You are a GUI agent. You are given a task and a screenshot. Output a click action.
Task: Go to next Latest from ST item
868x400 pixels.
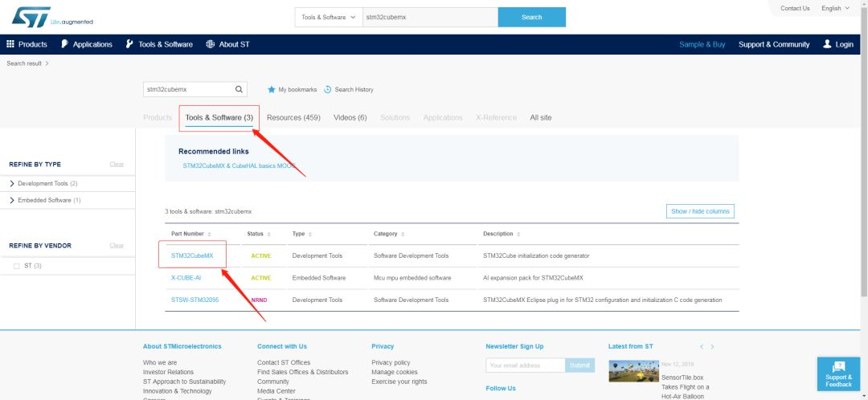(712, 347)
